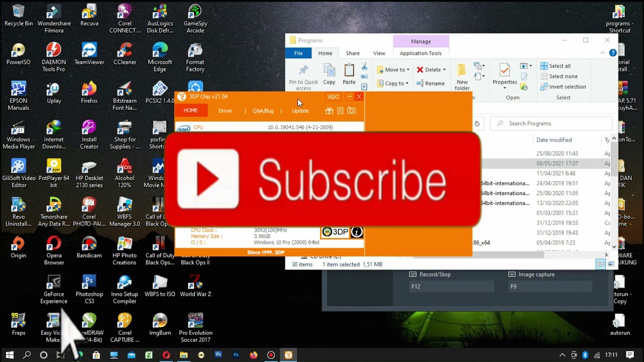Click the Copy icon in Explorer ribbon
Screen dimensions: 644x362
point(329,70)
